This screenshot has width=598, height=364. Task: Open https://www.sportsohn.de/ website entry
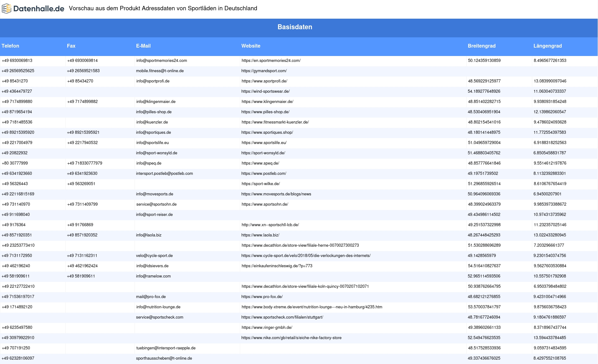[x=265, y=204]
